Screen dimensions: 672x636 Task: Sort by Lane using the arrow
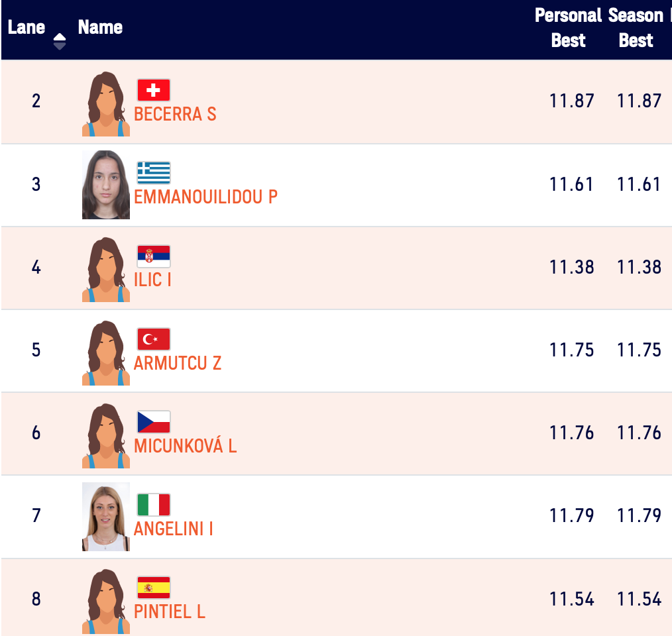point(60,41)
